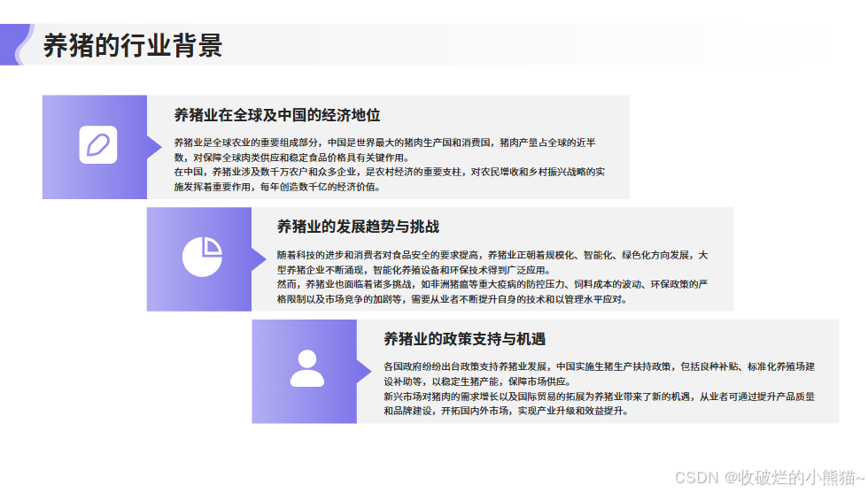Select heading 养猪业的发展趋势与挑战
The image size is (868, 493).
point(358,227)
